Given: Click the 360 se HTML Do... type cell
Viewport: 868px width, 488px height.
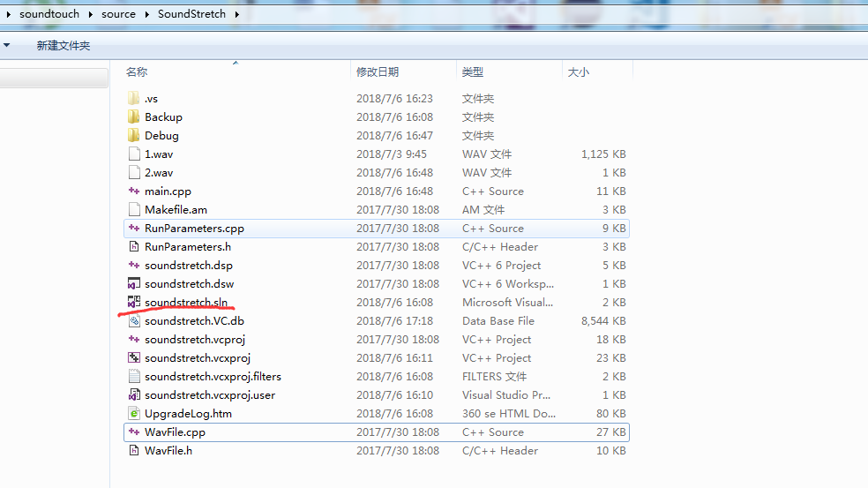Looking at the screenshot, I should (x=509, y=414).
